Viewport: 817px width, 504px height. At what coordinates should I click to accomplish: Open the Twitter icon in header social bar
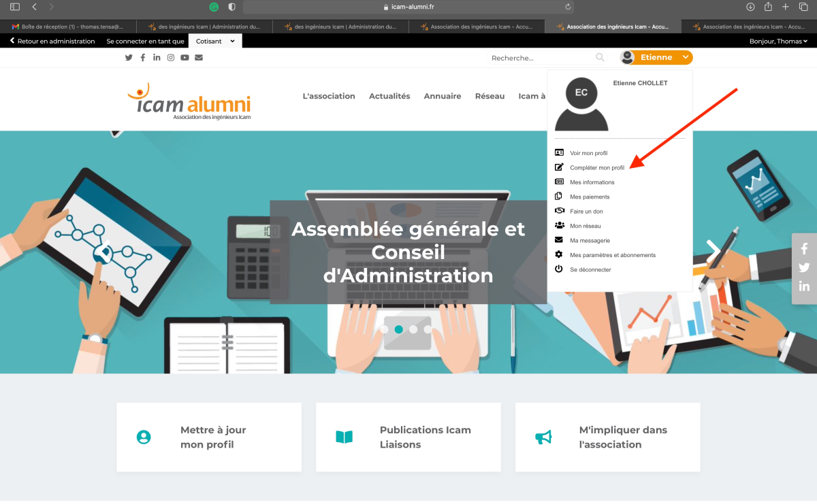point(129,58)
